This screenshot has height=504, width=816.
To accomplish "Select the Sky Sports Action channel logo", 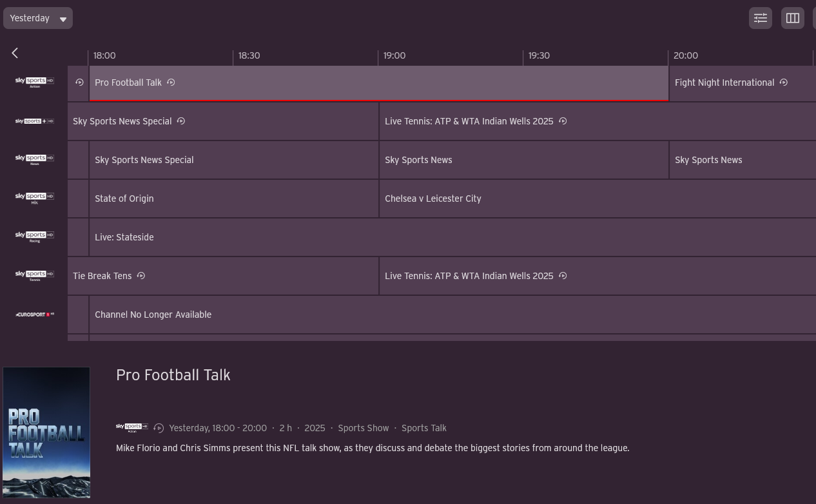I will coord(34,82).
